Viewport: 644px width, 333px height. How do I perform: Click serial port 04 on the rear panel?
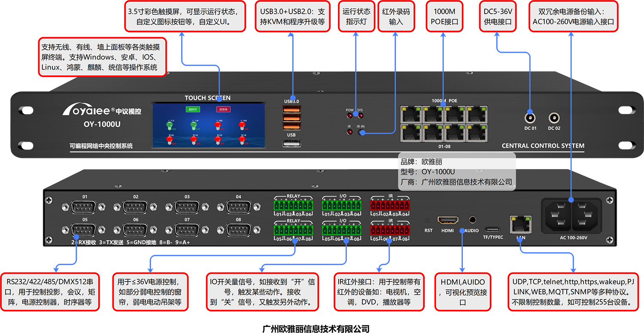[238, 207]
